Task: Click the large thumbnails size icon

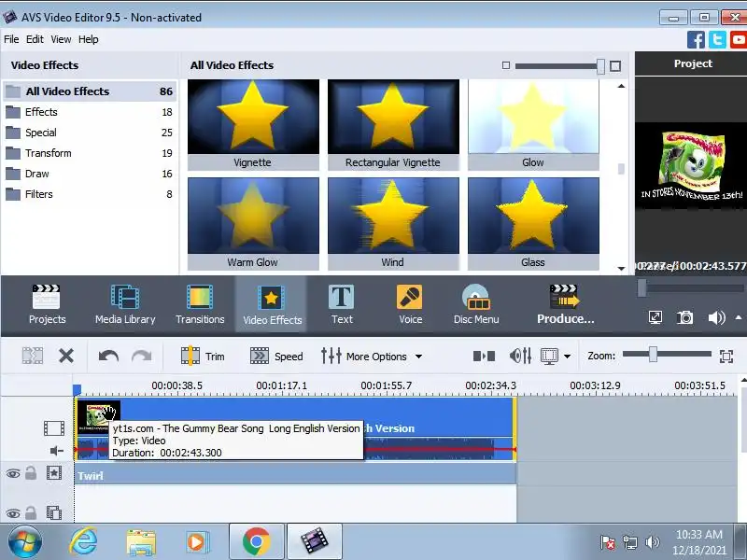Action: click(x=615, y=66)
